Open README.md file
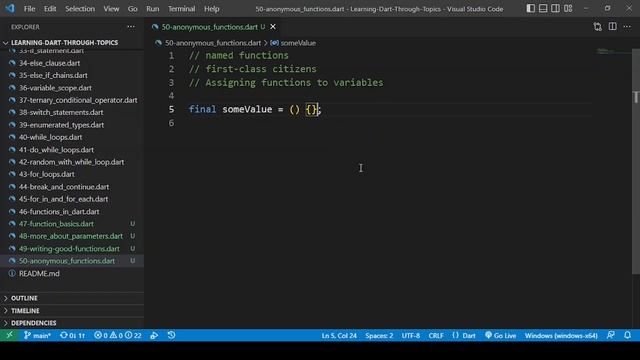Screen dimensions: 640x360 [72, 273]
